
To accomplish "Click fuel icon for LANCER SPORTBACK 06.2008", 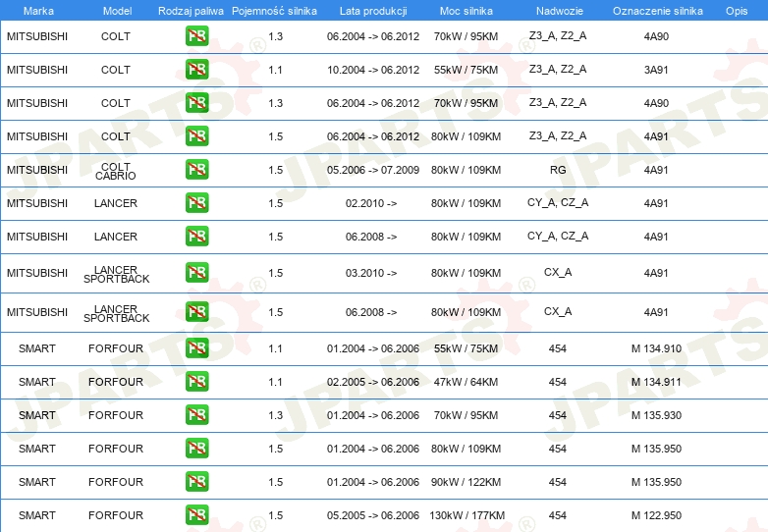I will [196, 312].
